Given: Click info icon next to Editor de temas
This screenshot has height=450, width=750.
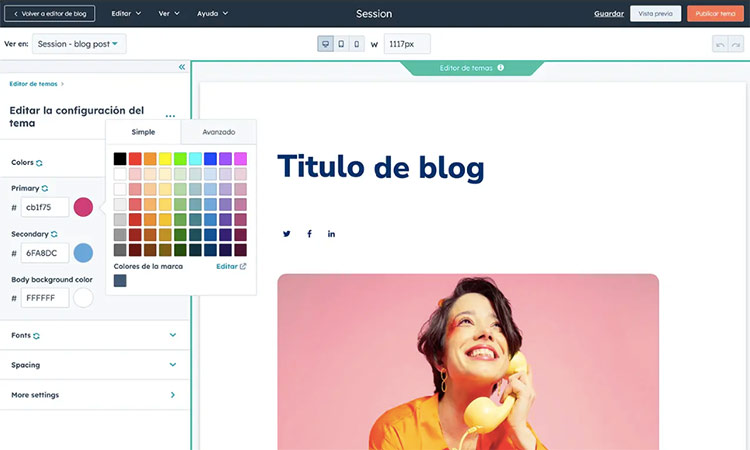Looking at the screenshot, I should tap(500, 67).
